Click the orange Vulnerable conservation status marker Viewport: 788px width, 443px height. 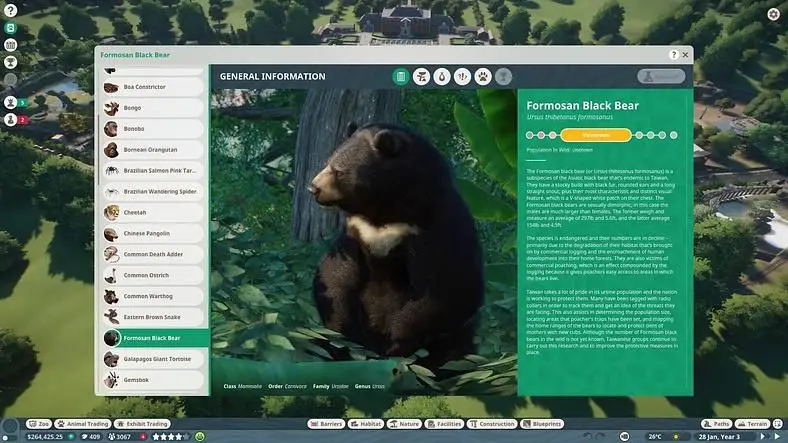[x=596, y=135]
